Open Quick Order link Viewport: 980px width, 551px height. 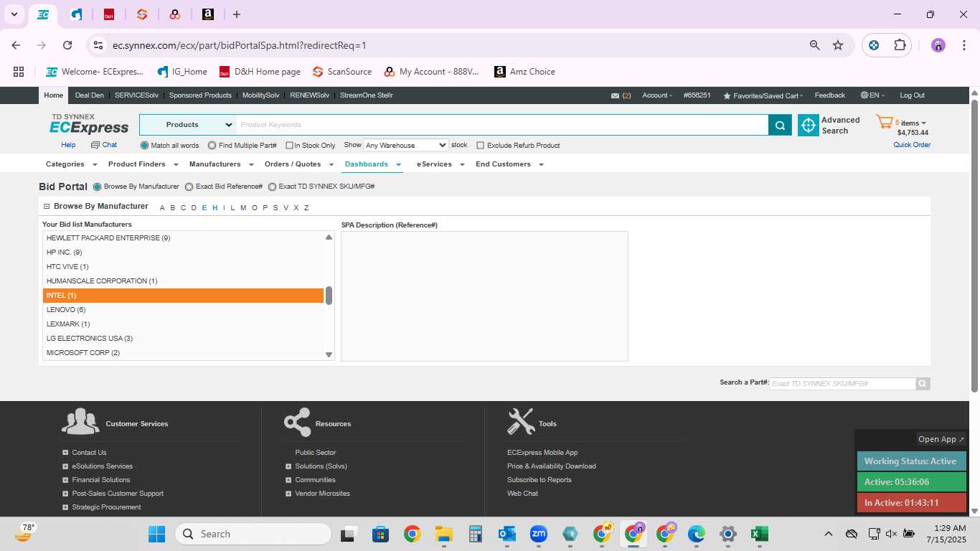[x=912, y=145]
